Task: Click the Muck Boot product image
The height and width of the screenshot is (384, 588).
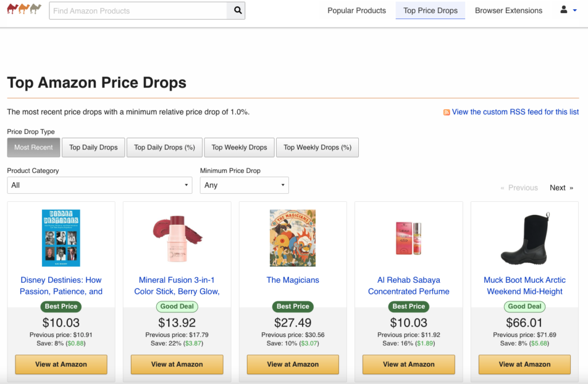Action: tap(524, 237)
